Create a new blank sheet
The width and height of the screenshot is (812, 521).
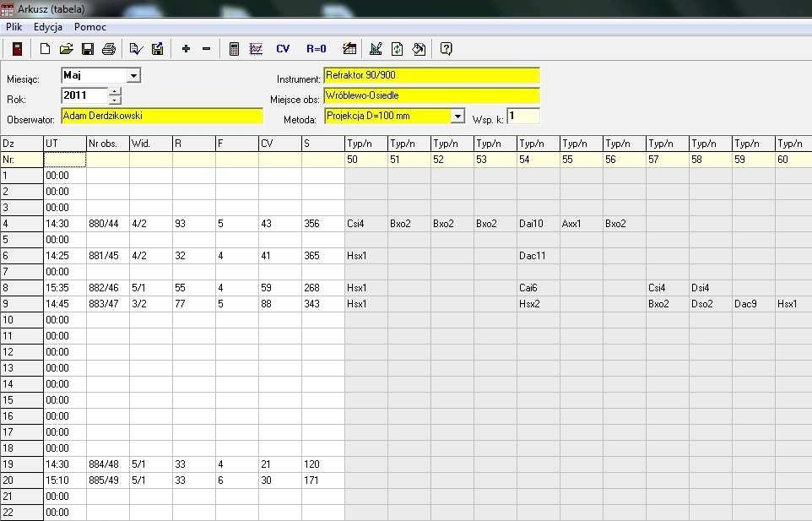[x=45, y=49]
